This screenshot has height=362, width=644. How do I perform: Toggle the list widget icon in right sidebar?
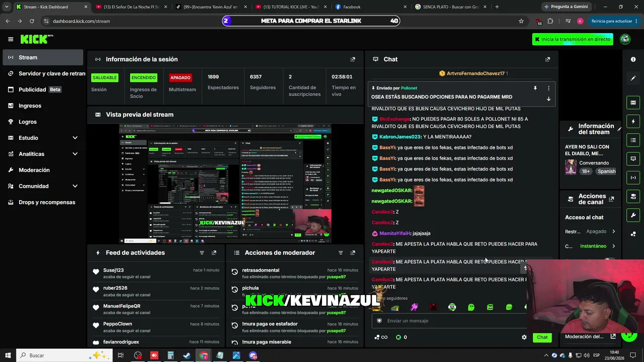coord(633,140)
